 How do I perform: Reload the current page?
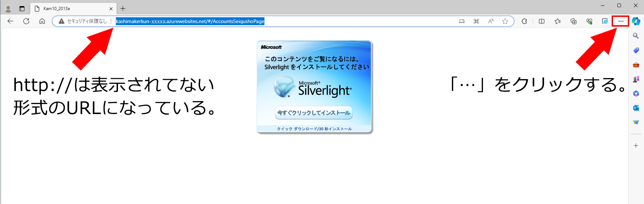(x=26, y=21)
